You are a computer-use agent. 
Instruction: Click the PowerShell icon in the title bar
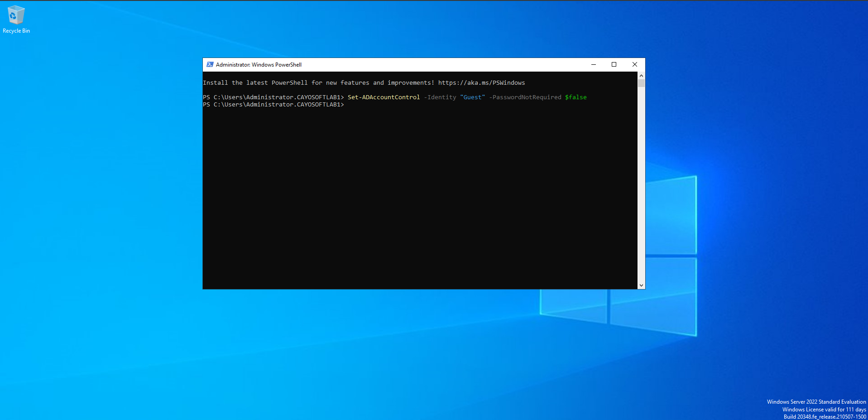[210, 65]
